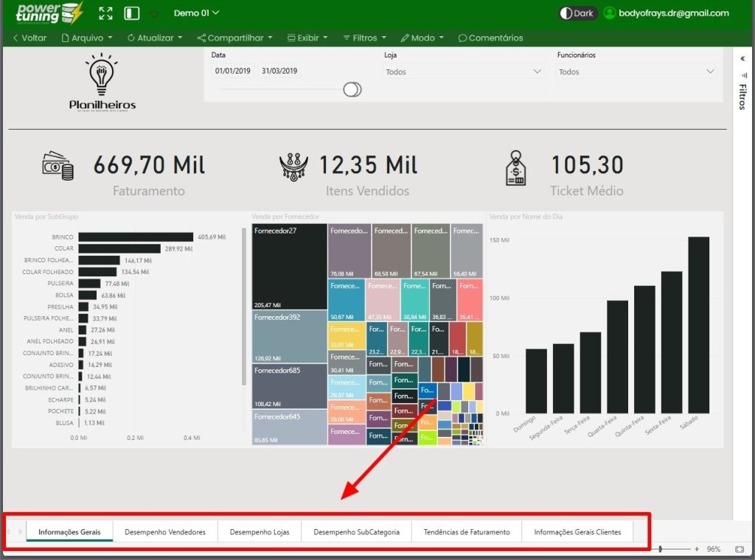Mark report with favorite star icon

pos(154,13)
